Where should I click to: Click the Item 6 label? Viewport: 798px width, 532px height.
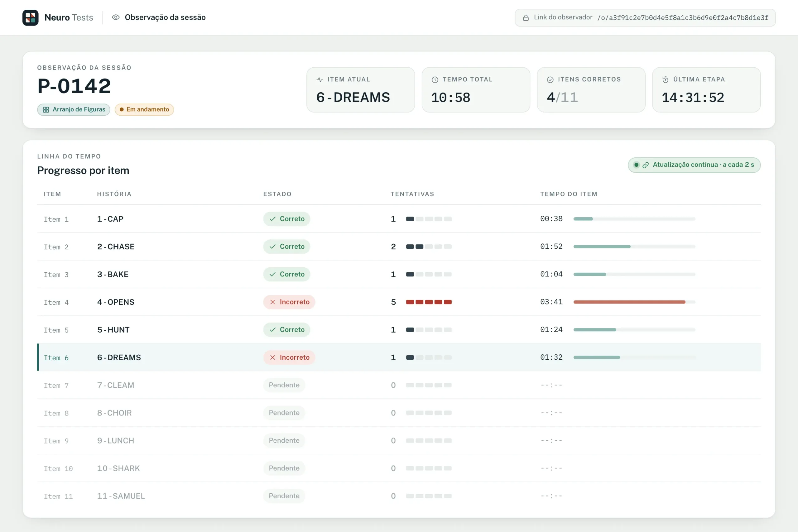pyautogui.click(x=56, y=358)
